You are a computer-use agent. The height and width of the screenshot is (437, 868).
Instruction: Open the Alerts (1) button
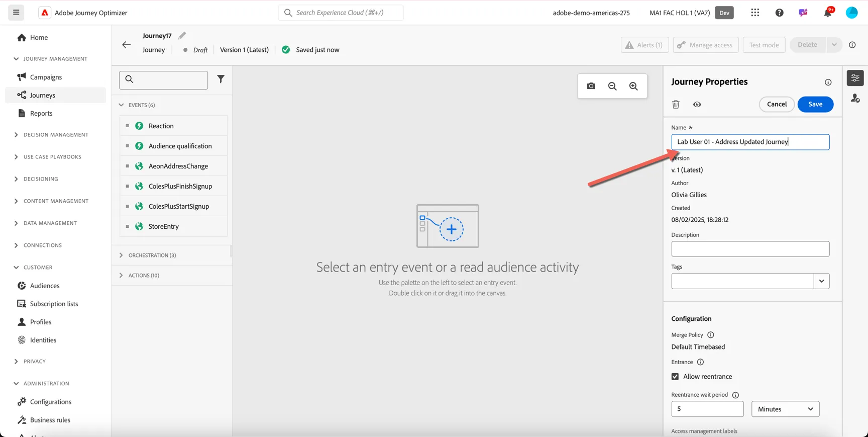(x=644, y=45)
